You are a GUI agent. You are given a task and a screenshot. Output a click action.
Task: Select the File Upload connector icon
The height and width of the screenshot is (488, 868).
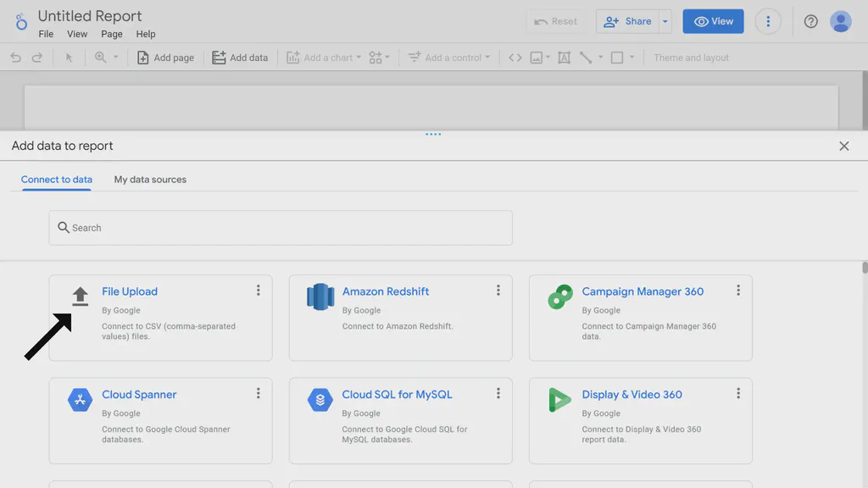(x=81, y=296)
